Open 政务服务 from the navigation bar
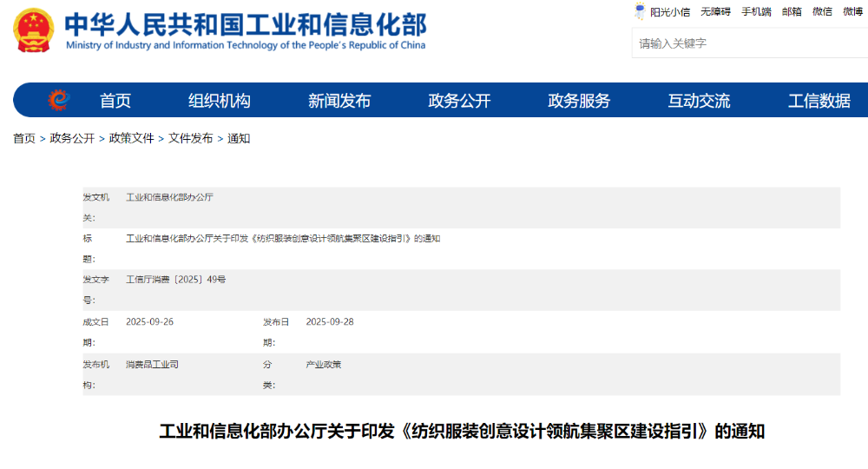The height and width of the screenshot is (469, 868). [579, 101]
